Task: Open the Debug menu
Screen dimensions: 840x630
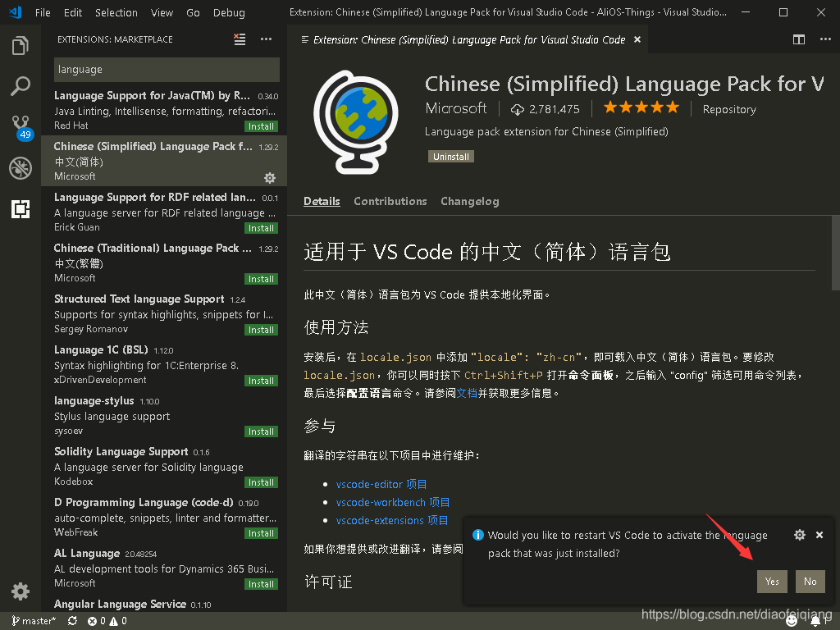Action: tap(229, 12)
